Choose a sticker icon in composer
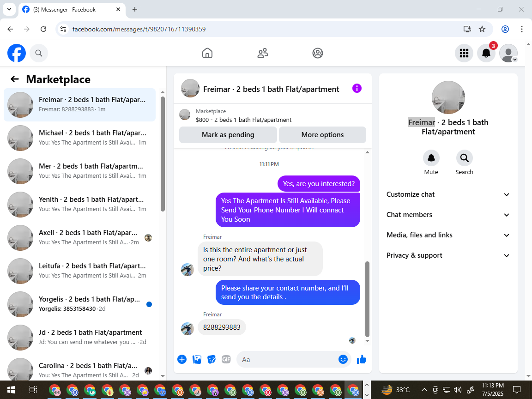This screenshot has width=532, height=399. click(x=212, y=359)
